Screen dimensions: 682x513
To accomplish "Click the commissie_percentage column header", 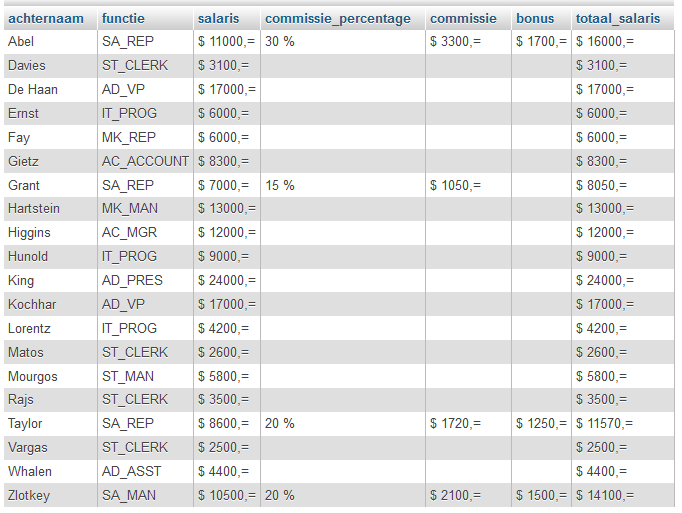I will [337, 19].
